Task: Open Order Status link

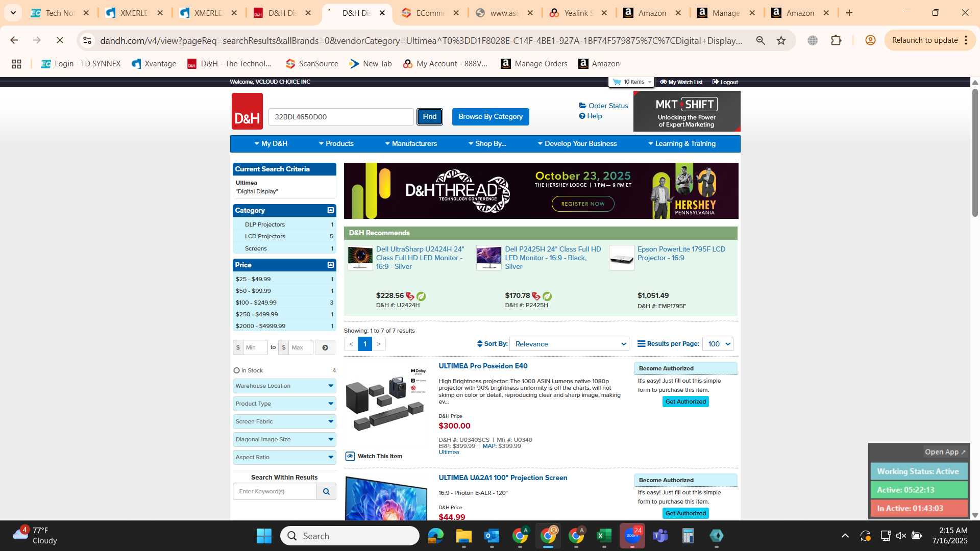Action: tap(603, 106)
